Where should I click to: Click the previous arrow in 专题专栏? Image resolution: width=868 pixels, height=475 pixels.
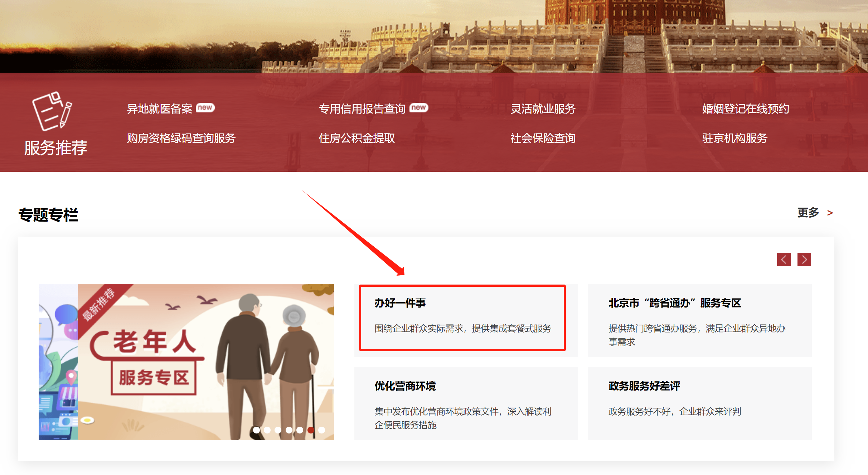(x=784, y=260)
